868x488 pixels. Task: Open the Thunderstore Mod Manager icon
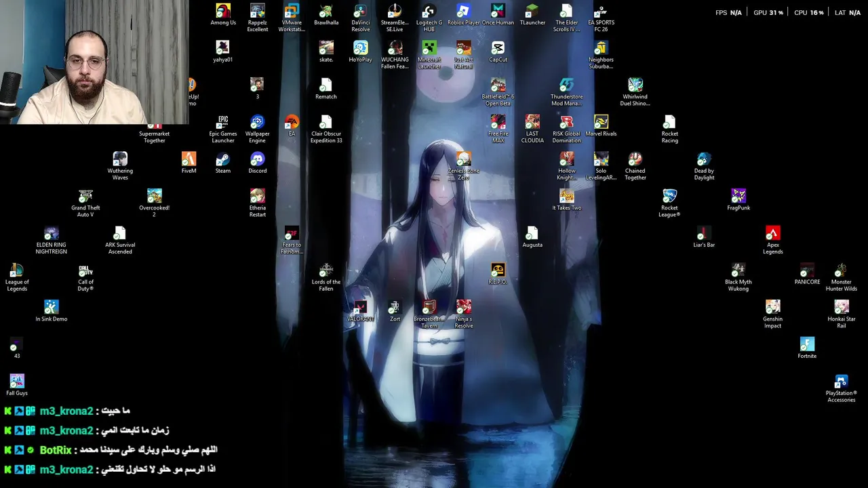coord(566,92)
